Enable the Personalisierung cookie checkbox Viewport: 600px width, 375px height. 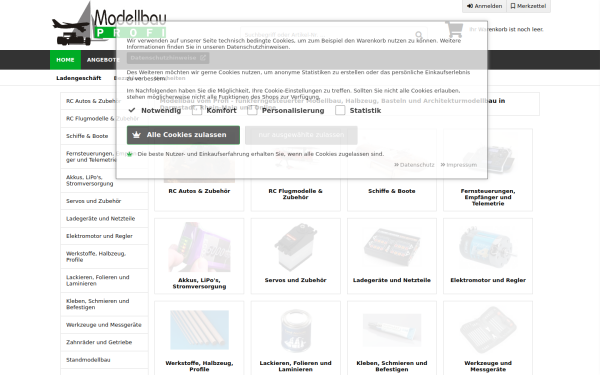[x=252, y=110]
